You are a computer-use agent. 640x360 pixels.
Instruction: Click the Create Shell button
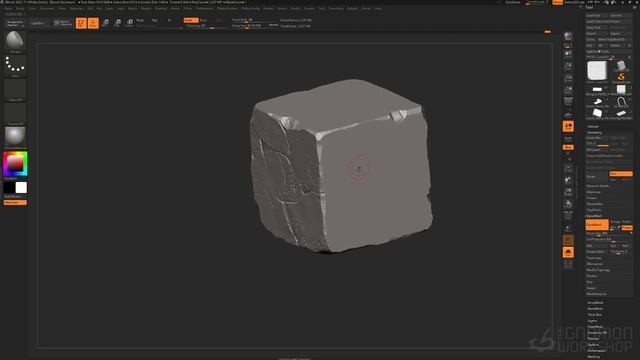597,252
